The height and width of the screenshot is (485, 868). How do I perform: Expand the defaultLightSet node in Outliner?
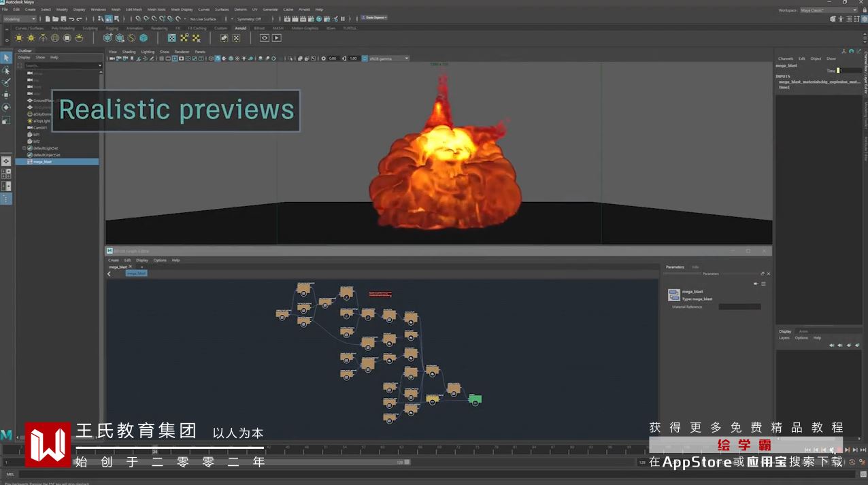click(24, 148)
